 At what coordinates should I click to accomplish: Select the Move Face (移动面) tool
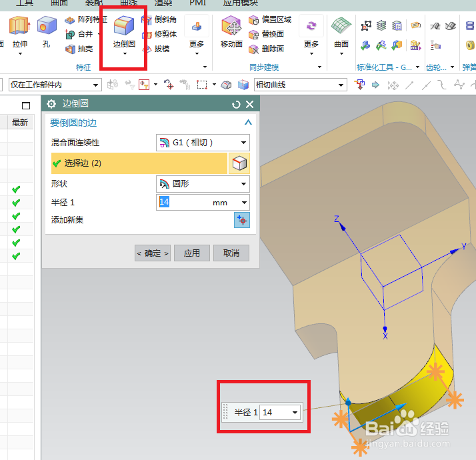tap(231, 32)
